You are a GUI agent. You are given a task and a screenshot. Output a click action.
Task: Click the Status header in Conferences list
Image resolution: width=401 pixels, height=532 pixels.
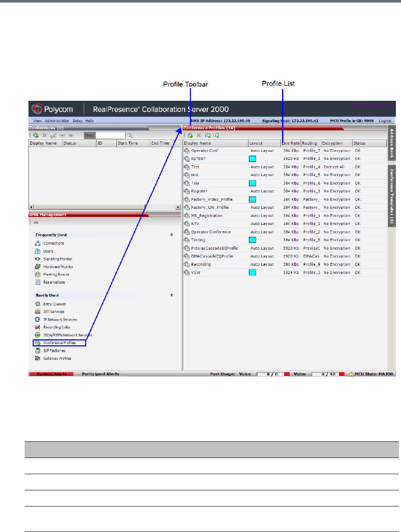pyautogui.click(x=79, y=143)
